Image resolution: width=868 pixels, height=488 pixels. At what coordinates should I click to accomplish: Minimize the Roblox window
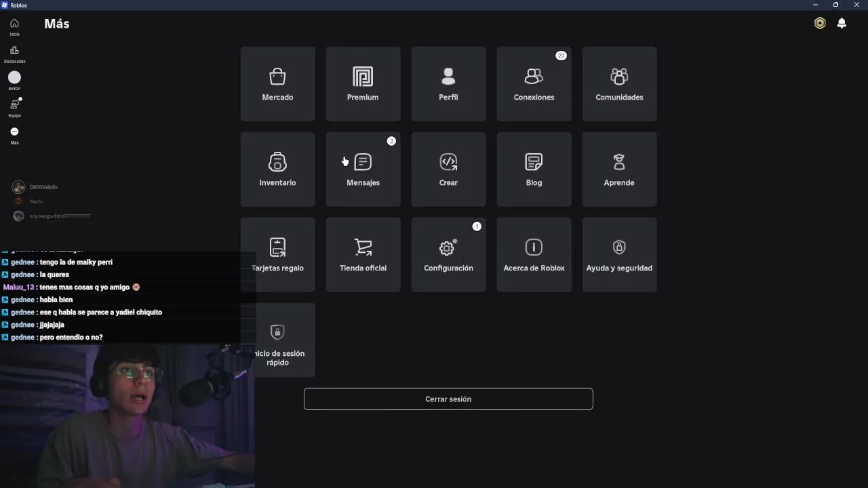coord(815,5)
